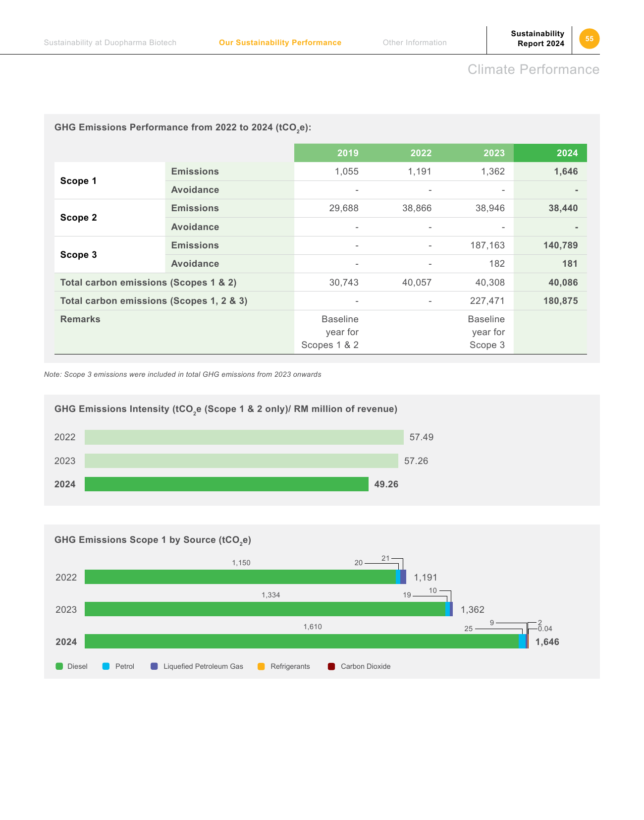Click the 2024 Scope 2 value 38,440

tap(563, 208)
